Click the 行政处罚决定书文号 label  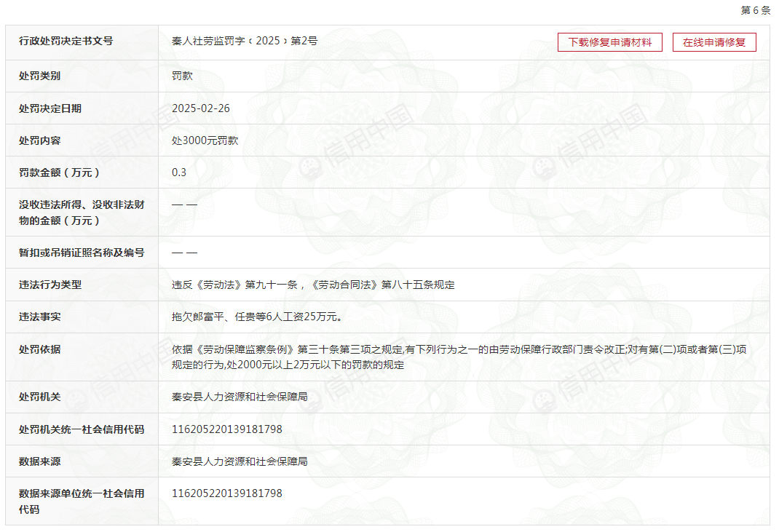(66, 41)
